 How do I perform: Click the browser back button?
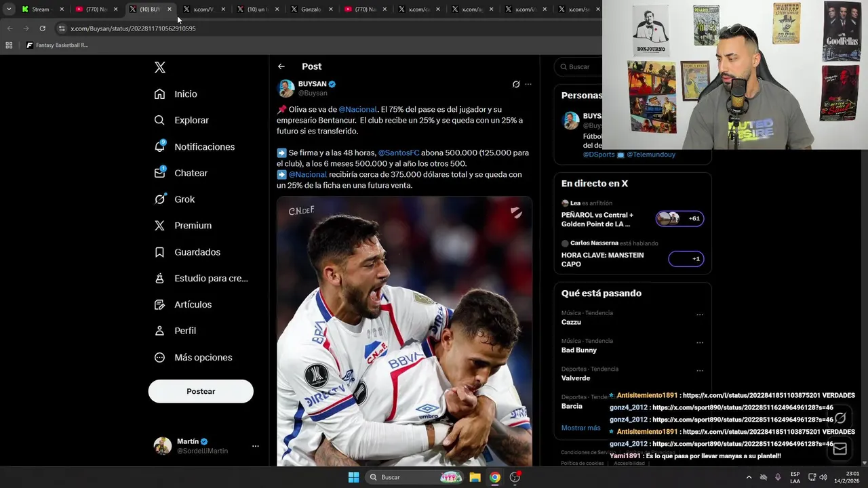click(x=9, y=28)
